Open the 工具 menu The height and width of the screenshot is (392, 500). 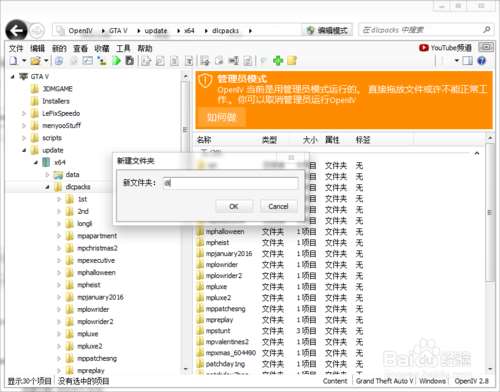123,49
